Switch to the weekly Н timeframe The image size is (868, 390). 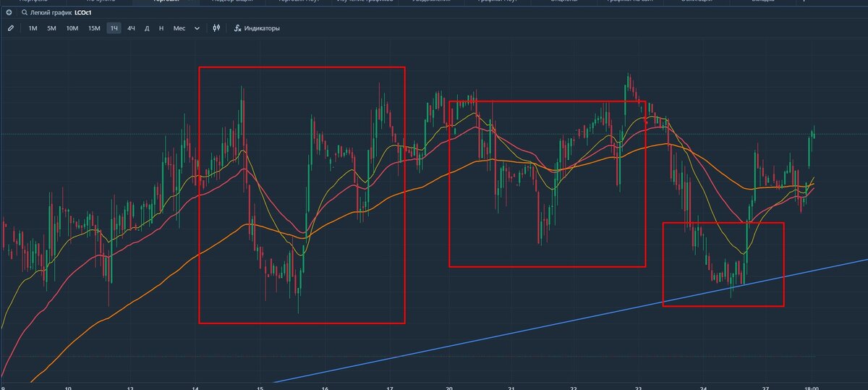[x=161, y=28]
